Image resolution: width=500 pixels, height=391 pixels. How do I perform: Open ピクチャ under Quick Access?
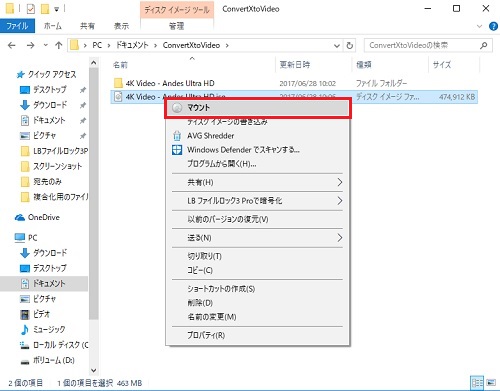(44, 136)
